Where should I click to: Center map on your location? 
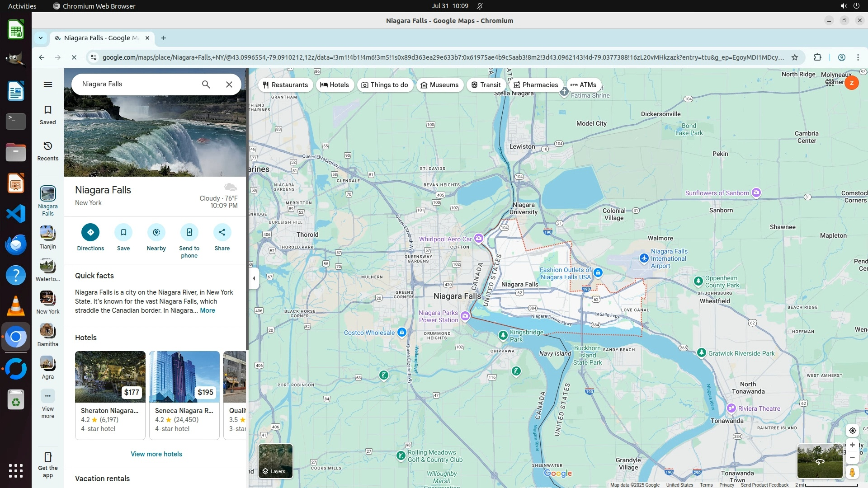point(852,431)
